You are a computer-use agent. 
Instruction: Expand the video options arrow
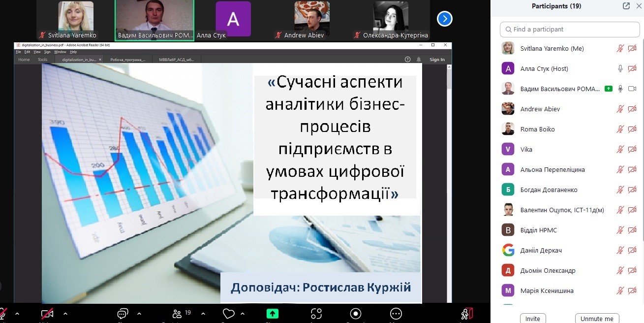(65, 314)
